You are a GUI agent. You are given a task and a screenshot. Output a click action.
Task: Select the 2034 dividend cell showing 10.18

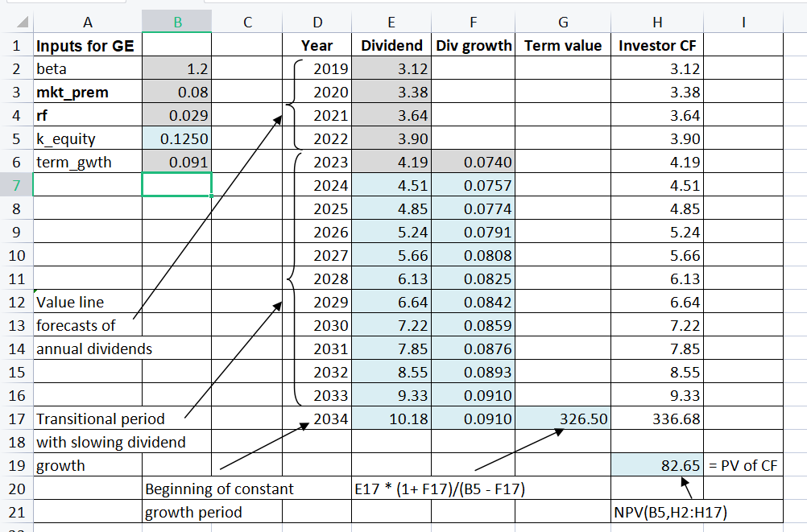pyautogui.click(x=391, y=419)
